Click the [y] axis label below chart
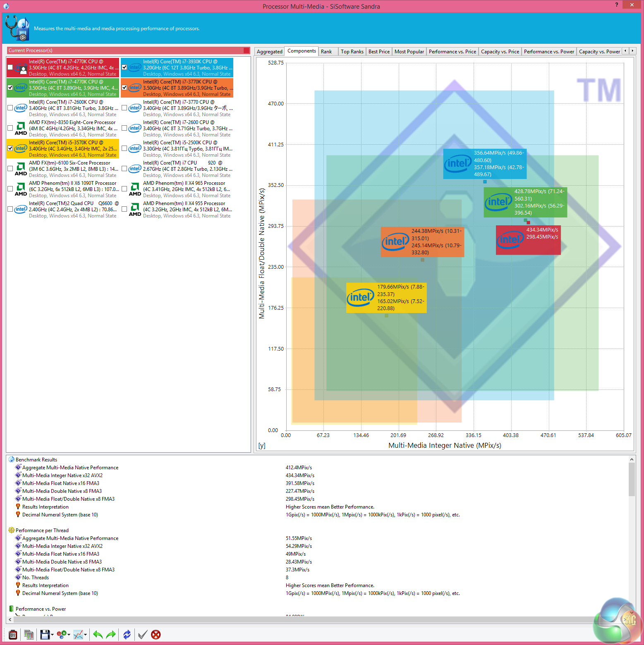The height and width of the screenshot is (645, 644). [262, 446]
